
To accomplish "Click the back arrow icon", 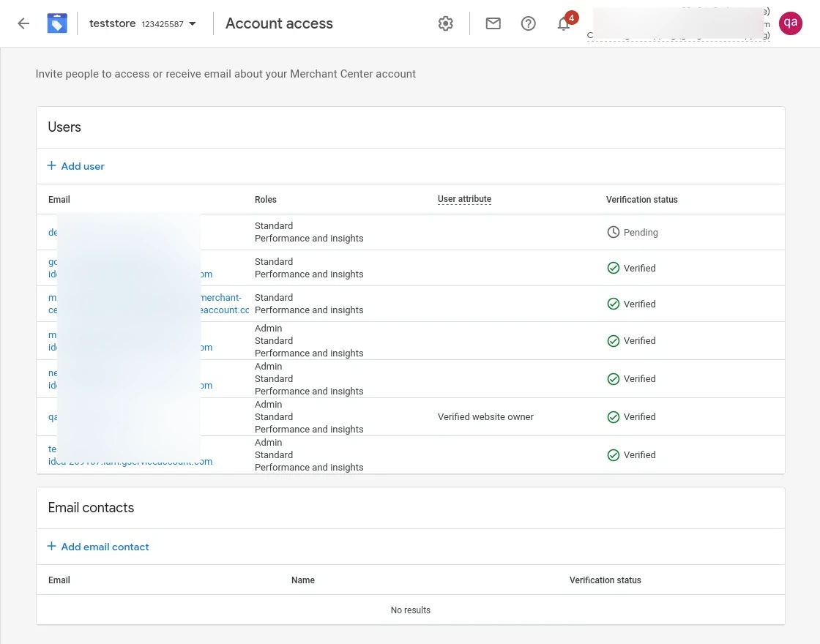I will 23,23.
